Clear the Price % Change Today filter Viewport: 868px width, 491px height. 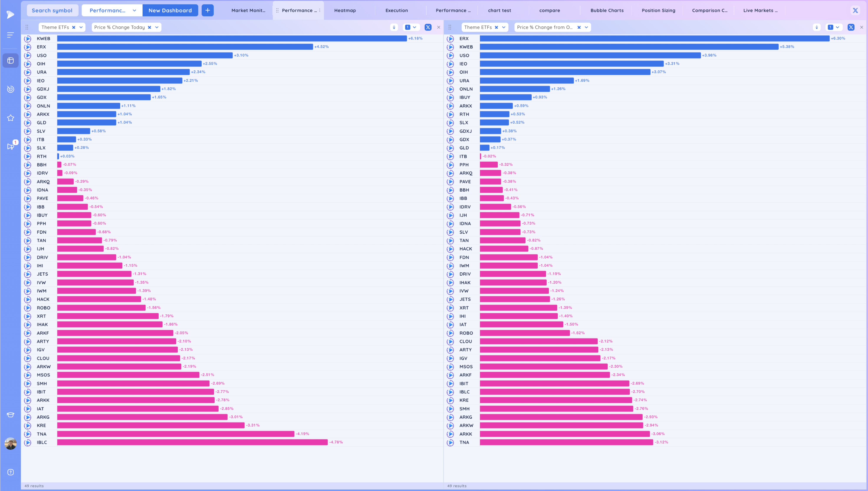pos(150,27)
